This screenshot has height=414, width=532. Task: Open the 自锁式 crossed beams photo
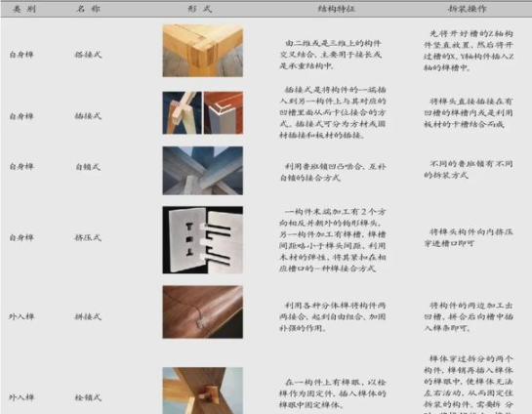click(203, 171)
